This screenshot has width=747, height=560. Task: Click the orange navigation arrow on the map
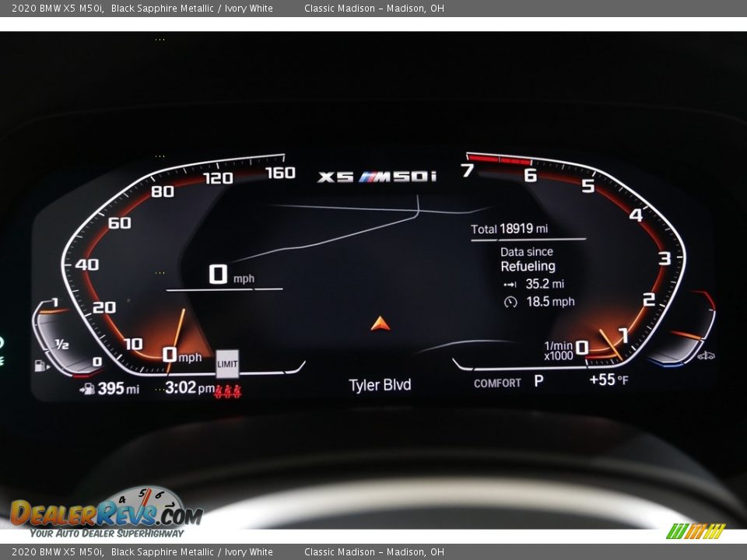tap(379, 322)
